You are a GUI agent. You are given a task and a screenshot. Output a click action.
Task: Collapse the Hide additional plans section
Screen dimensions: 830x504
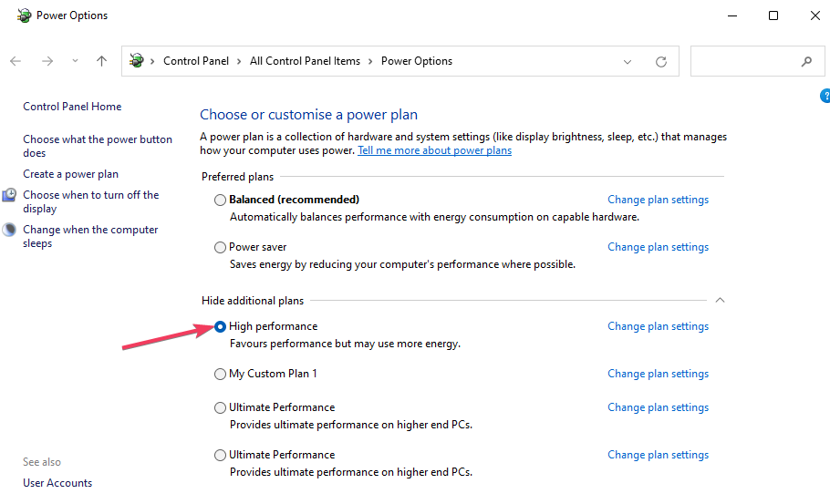click(x=720, y=300)
